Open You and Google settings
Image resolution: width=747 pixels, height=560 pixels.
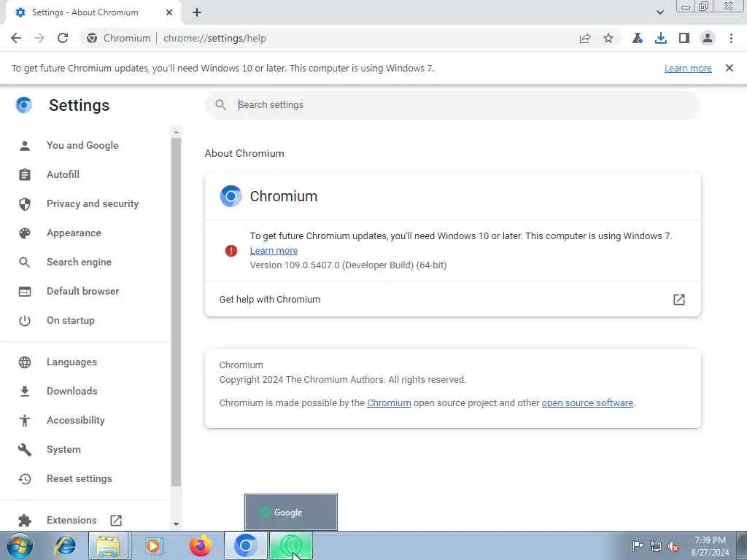tap(82, 145)
